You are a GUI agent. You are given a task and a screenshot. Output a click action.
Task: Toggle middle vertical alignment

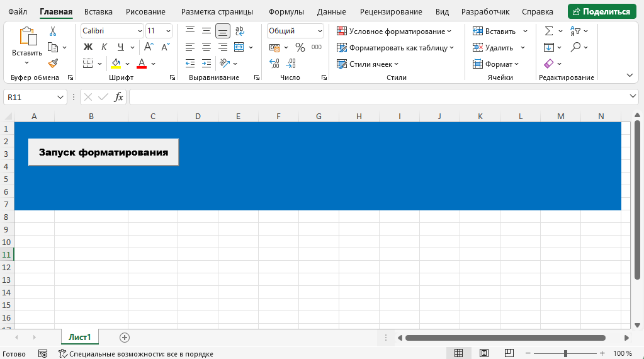point(206,31)
